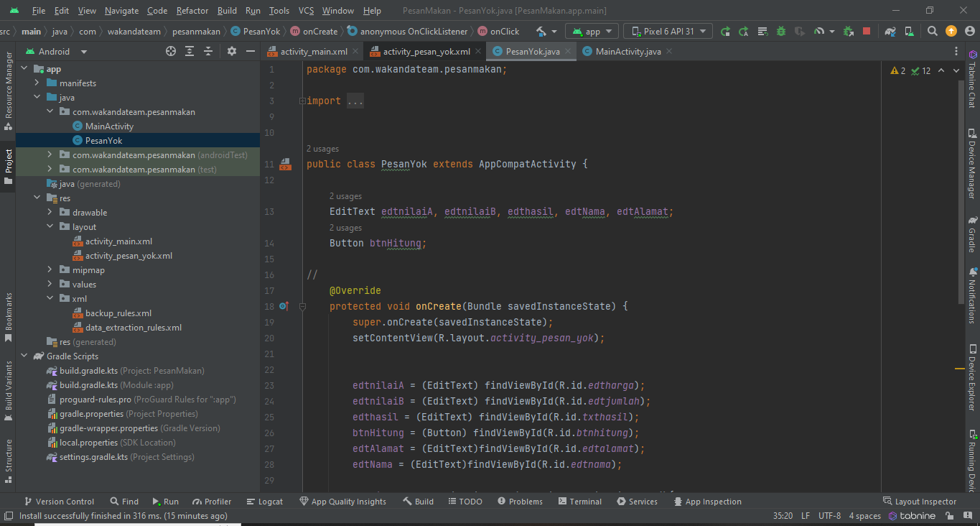
Task: Collapse the layout folder in tree
Action: 50,227
